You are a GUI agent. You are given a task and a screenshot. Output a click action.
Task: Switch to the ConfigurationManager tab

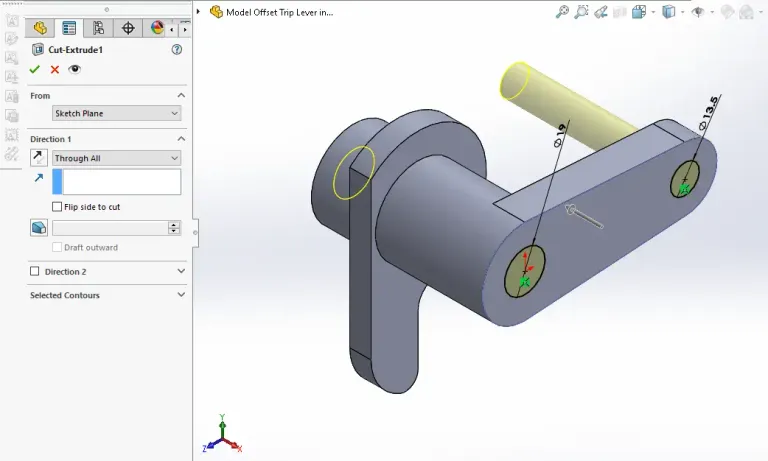[x=98, y=28]
